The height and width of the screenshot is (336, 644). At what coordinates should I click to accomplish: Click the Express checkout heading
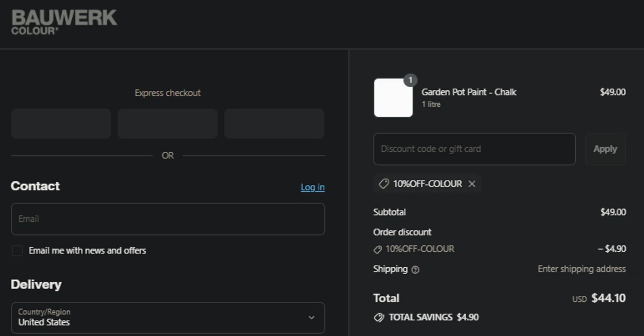pos(168,93)
